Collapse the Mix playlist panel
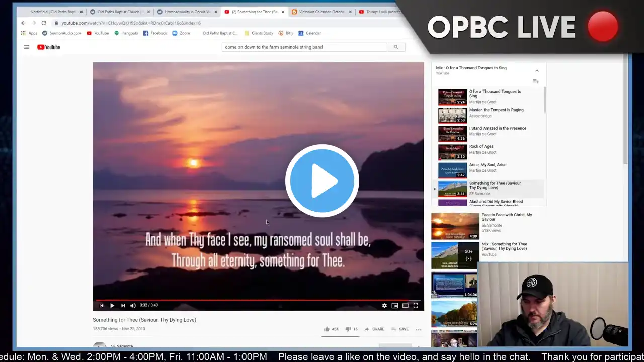This screenshot has height=362, width=644. 537,71
